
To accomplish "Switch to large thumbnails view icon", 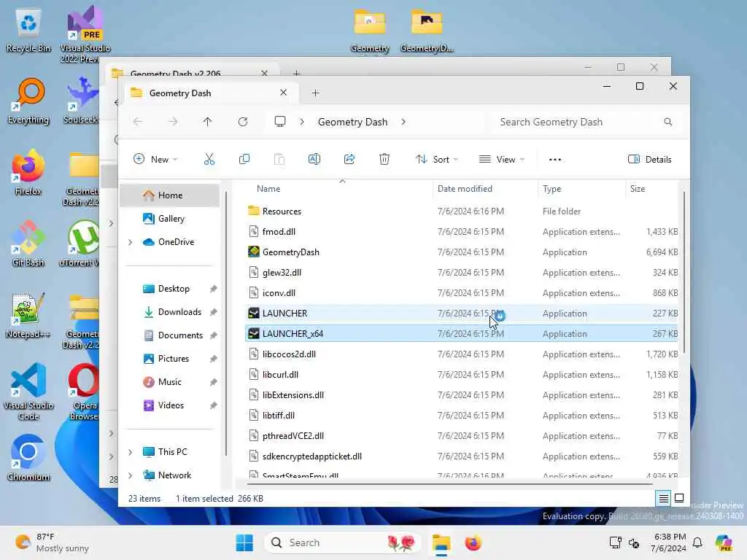I will pos(679,498).
